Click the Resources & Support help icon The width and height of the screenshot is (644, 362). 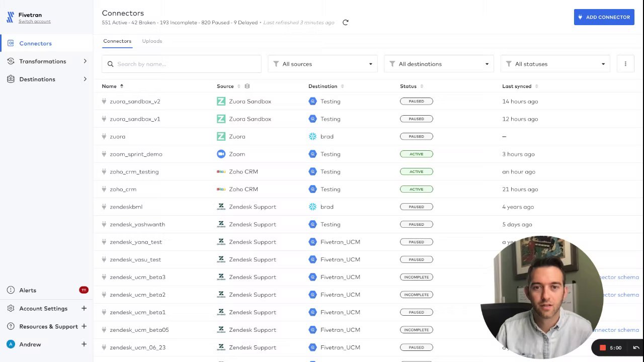tap(11, 326)
